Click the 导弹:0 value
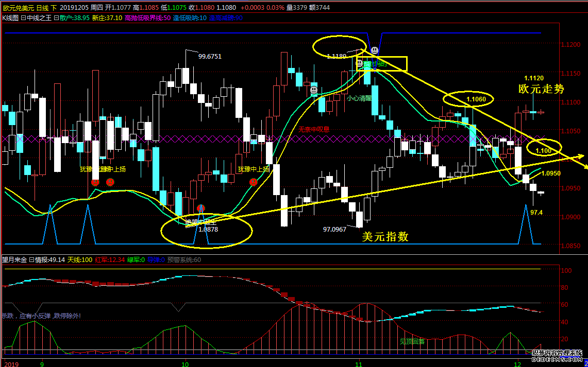The height and width of the screenshot is (367, 588). [x=156, y=259]
